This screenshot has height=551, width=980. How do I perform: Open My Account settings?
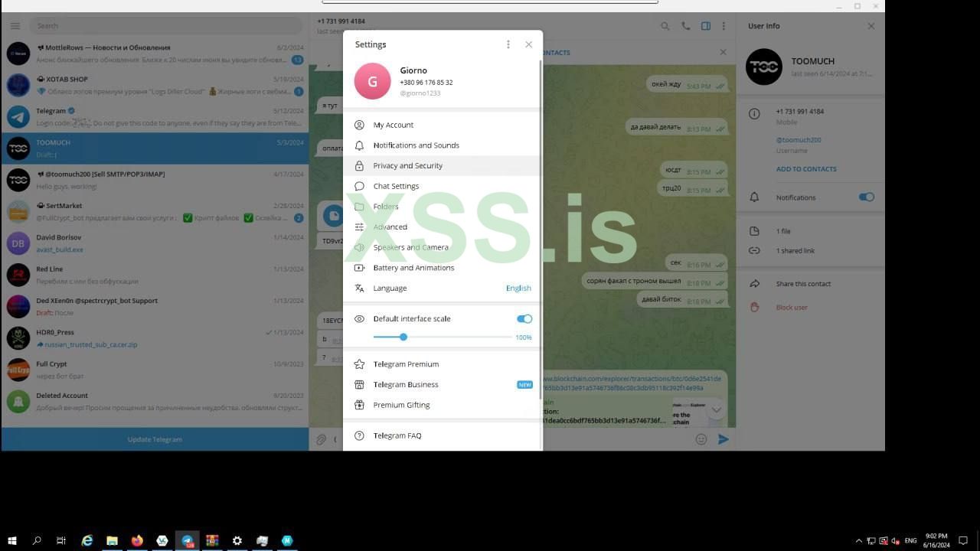point(443,125)
